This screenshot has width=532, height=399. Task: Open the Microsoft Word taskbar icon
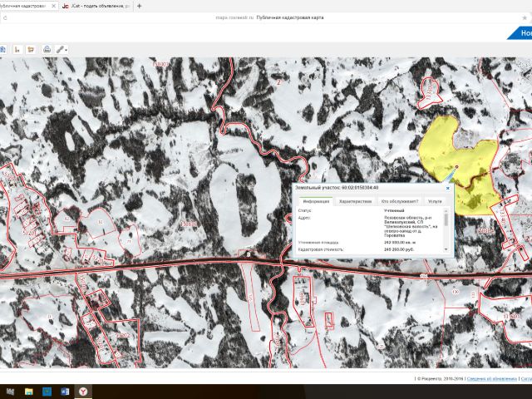pos(65,392)
